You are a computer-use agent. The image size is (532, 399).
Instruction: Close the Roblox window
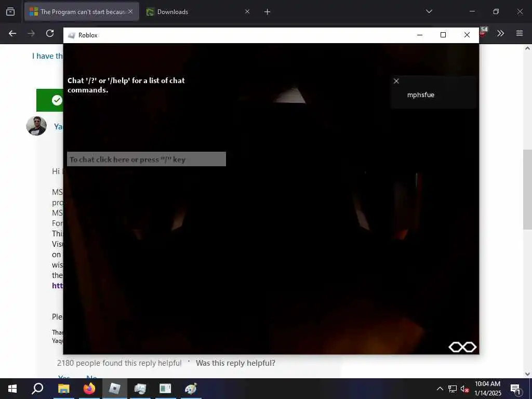click(x=467, y=35)
